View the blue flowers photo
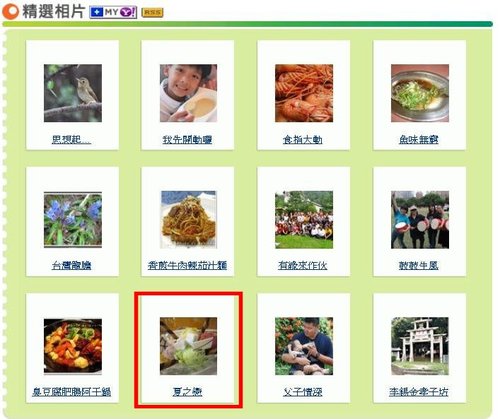Screen dimensions: 500x419 [x=73, y=220]
